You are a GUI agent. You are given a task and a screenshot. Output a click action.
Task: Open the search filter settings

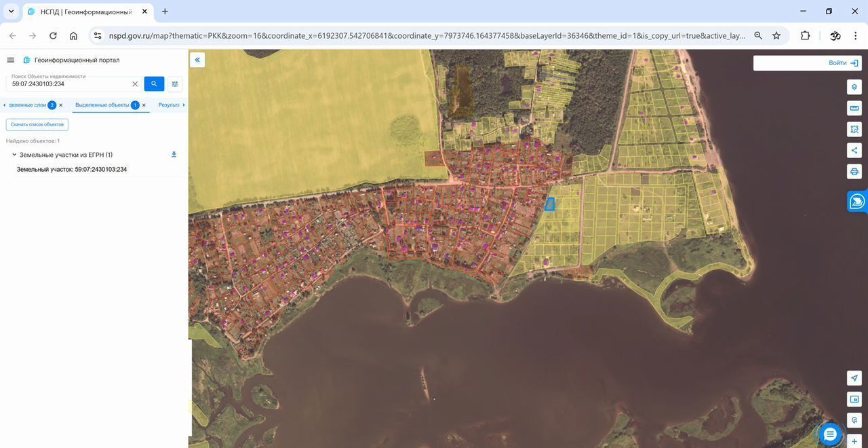click(x=175, y=84)
